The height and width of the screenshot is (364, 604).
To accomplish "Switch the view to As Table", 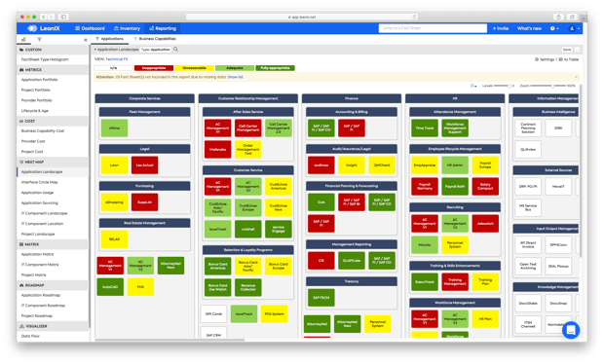I will coord(569,59).
